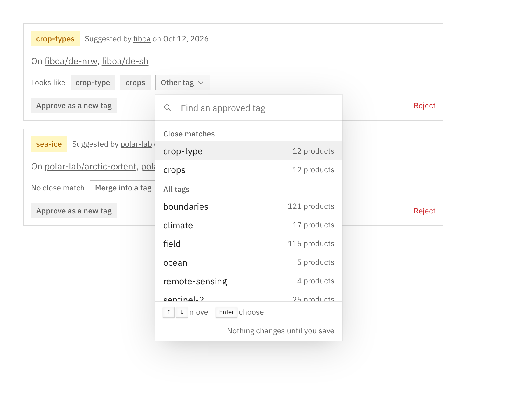
Task: Select the ocean tag option
Action: [249, 262]
